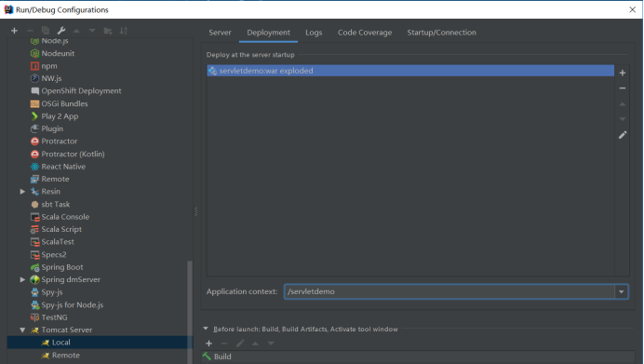644x364 pixels.
Task: Expand the Resin tree node
Action: (x=22, y=192)
